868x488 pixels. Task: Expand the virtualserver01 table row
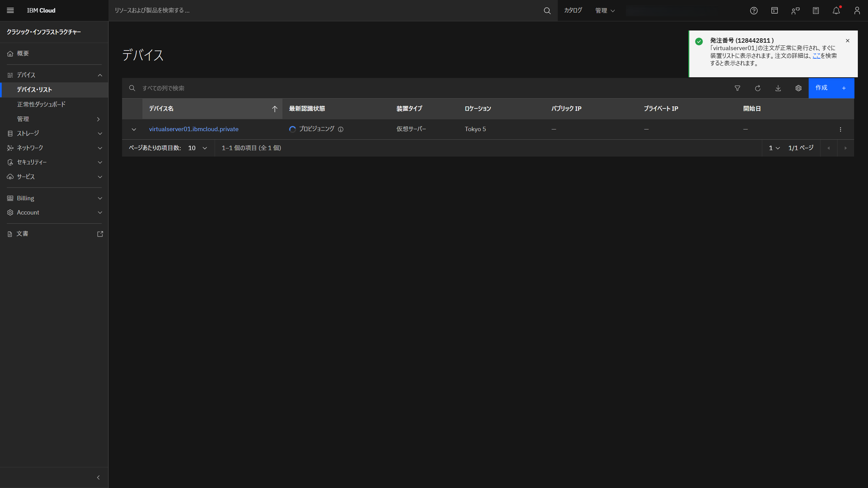pyautogui.click(x=134, y=129)
